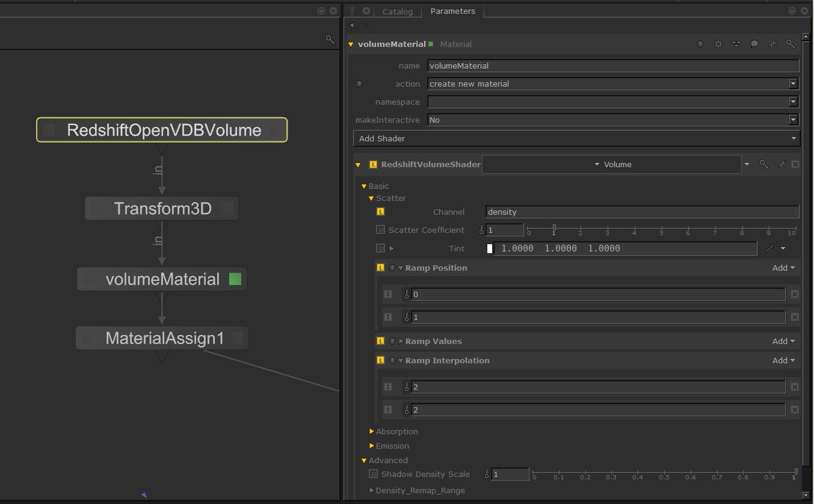The image size is (814, 504).
Task: Open the Add Shader dropdown
Action: (x=576, y=138)
